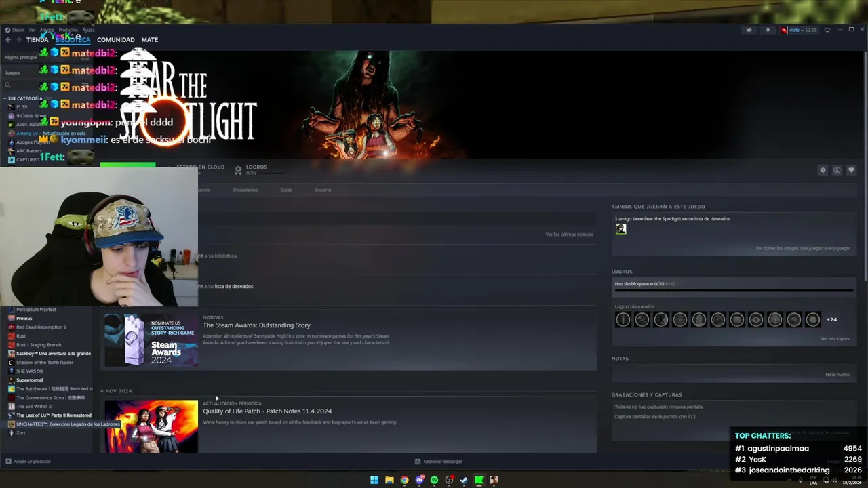Go back with the Steam back arrow
868x488 pixels.
point(8,40)
